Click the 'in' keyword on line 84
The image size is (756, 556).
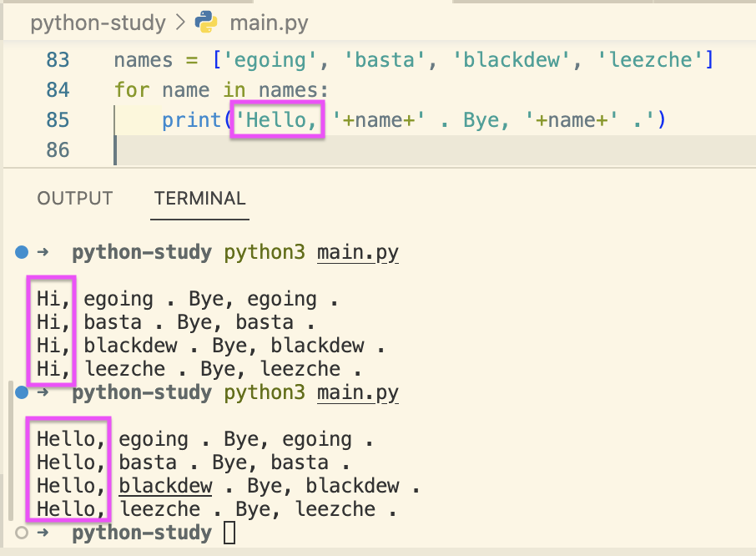(x=234, y=90)
